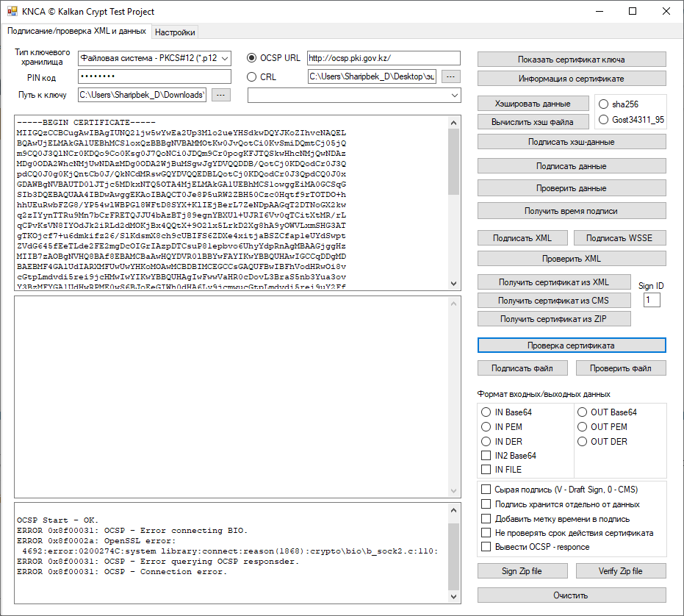Select the CRL radio option
The height and width of the screenshot is (616, 684).
pyautogui.click(x=252, y=76)
